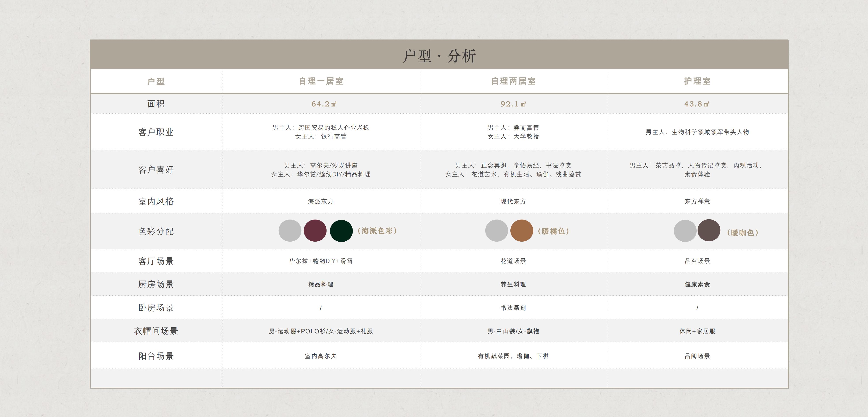This screenshot has height=417, width=868.
Task: Click the 92.1㎡ area value
Action: coord(513,104)
